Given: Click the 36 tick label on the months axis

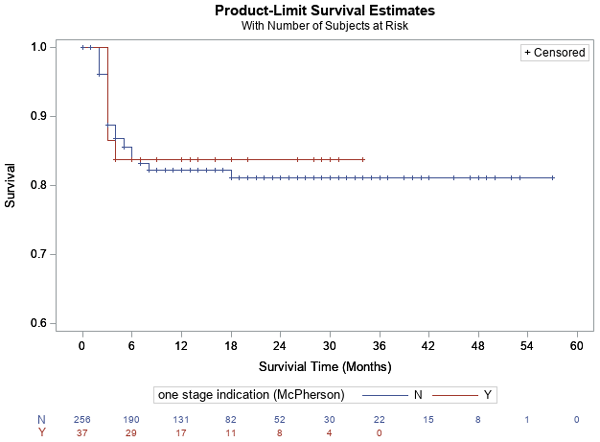Looking at the screenshot, I should [x=379, y=344].
